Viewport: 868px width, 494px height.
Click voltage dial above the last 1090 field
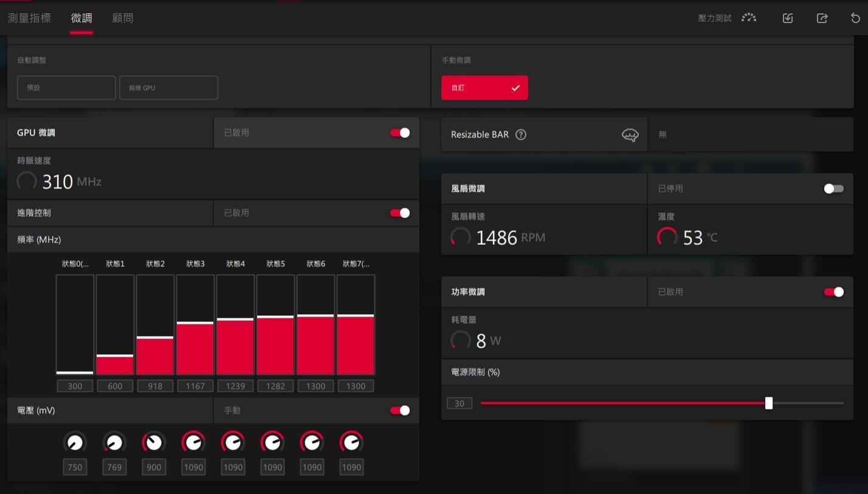pos(351,442)
